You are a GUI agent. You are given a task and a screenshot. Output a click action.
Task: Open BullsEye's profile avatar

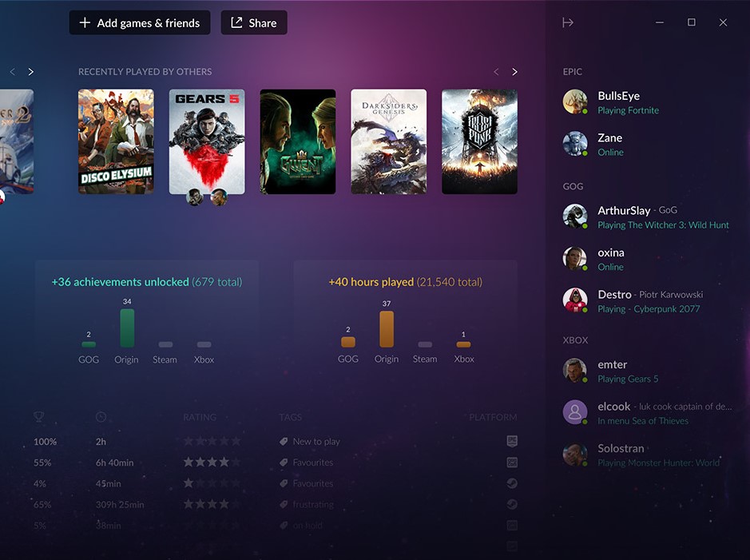[575, 102]
